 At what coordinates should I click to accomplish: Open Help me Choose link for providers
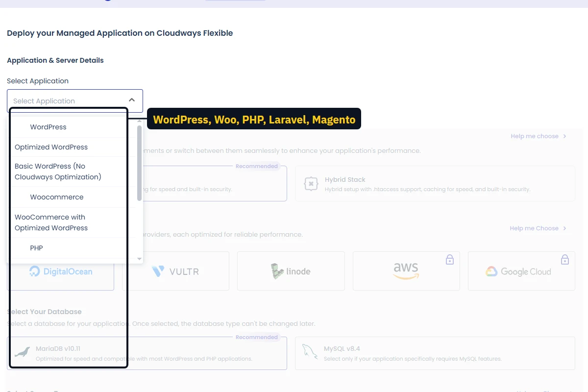538,228
